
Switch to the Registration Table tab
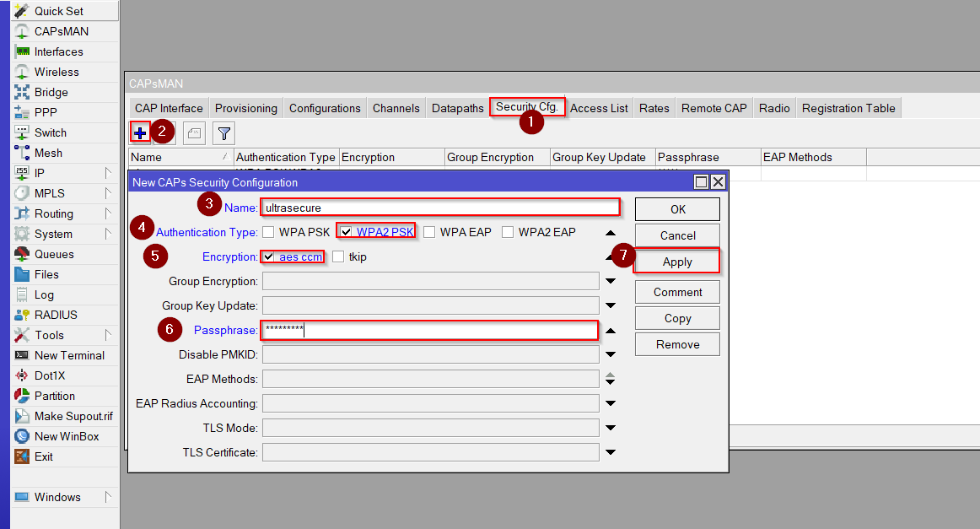(x=848, y=108)
